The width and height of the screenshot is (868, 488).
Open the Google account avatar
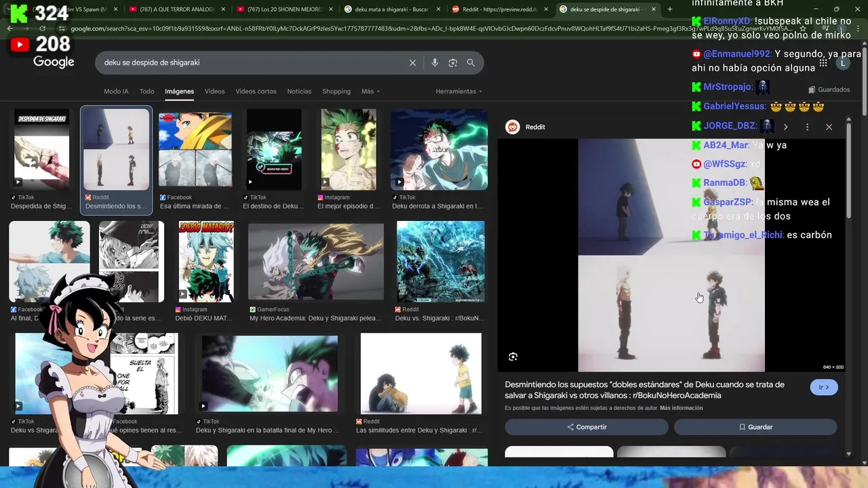tap(842, 62)
